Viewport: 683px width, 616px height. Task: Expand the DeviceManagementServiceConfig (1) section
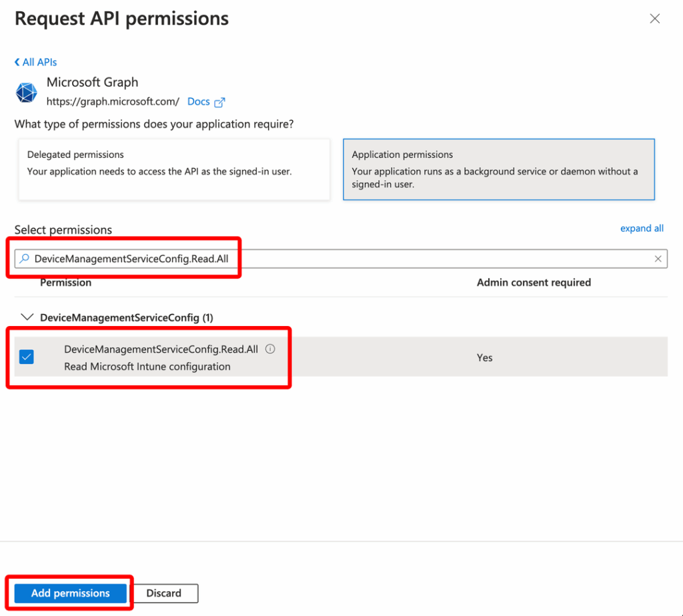[x=27, y=317]
